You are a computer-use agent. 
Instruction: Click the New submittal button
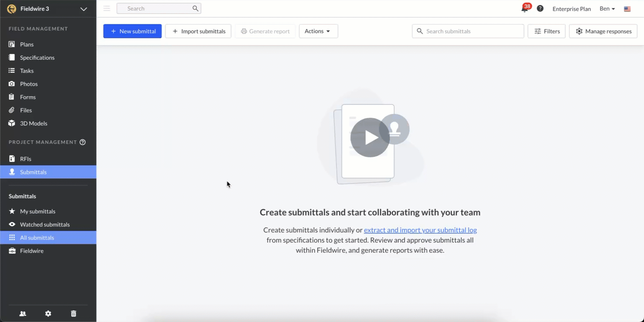(x=132, y=31)
